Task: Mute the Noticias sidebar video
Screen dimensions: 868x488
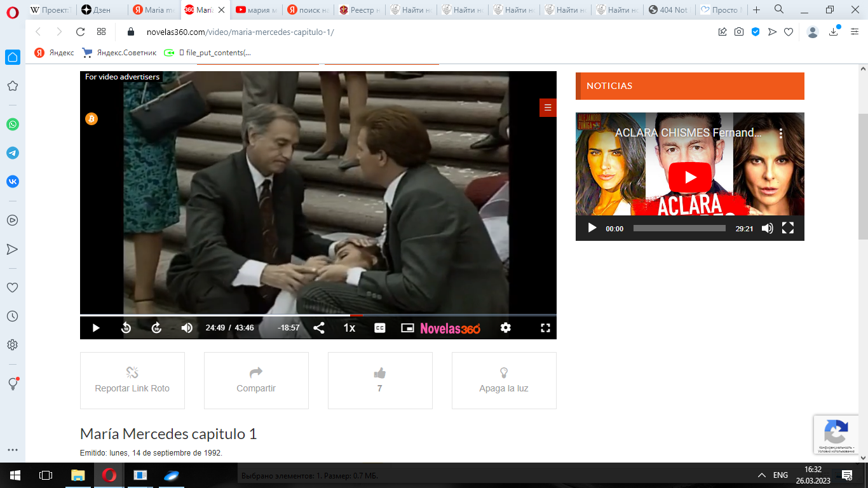Action: pos(768,228)
